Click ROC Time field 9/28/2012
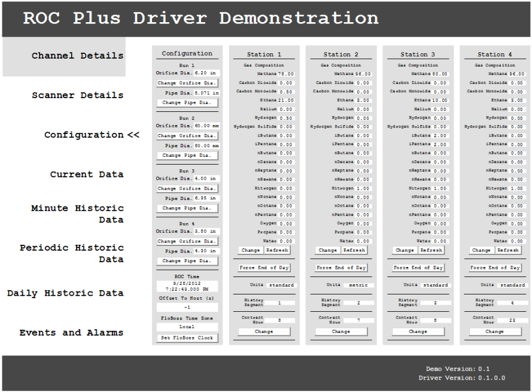Screen dimensions: 532x392 (x=187, y=287)
